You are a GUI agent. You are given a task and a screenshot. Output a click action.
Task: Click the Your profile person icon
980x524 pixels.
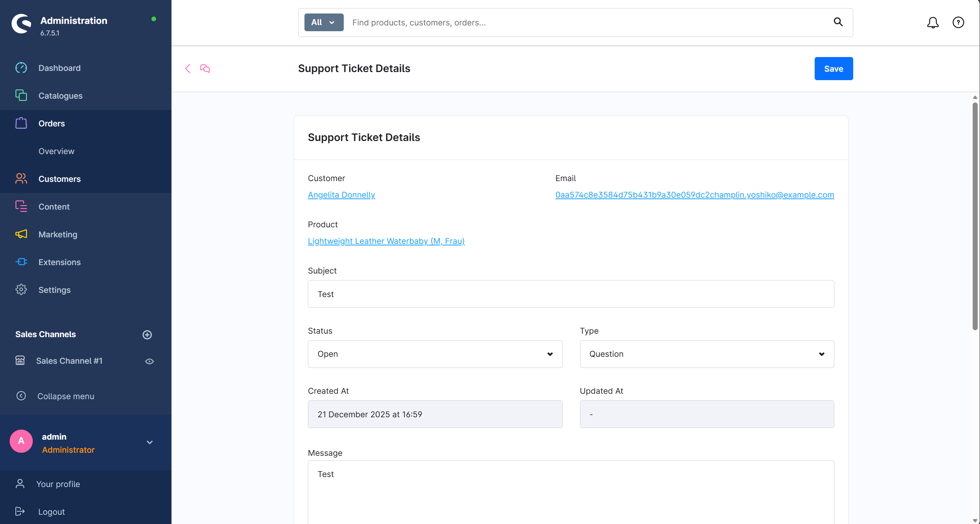(x=20, y=484)
